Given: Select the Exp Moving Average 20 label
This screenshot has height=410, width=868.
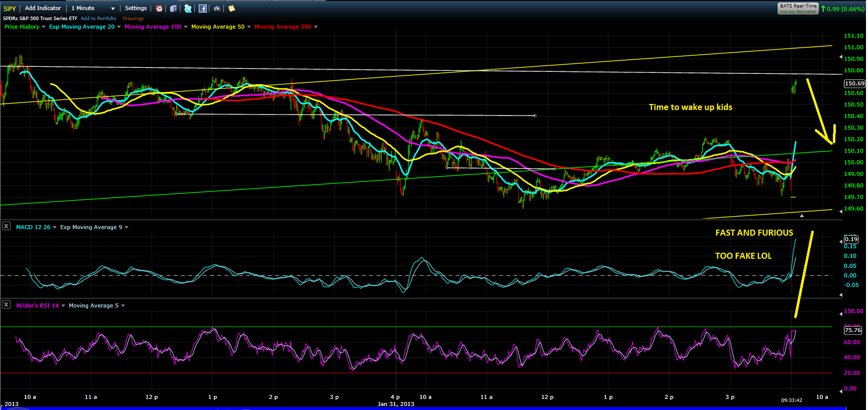Looking at the screenshot, I should 82,27.
